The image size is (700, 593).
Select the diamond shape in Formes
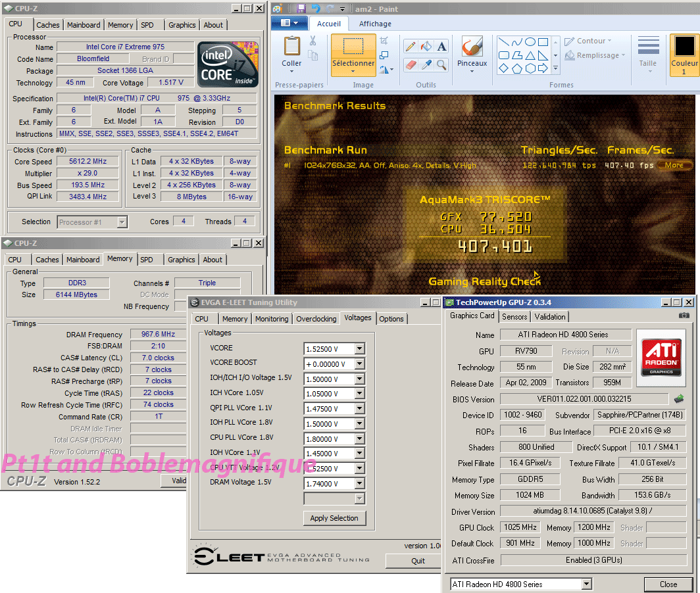(x=503, y=68)
